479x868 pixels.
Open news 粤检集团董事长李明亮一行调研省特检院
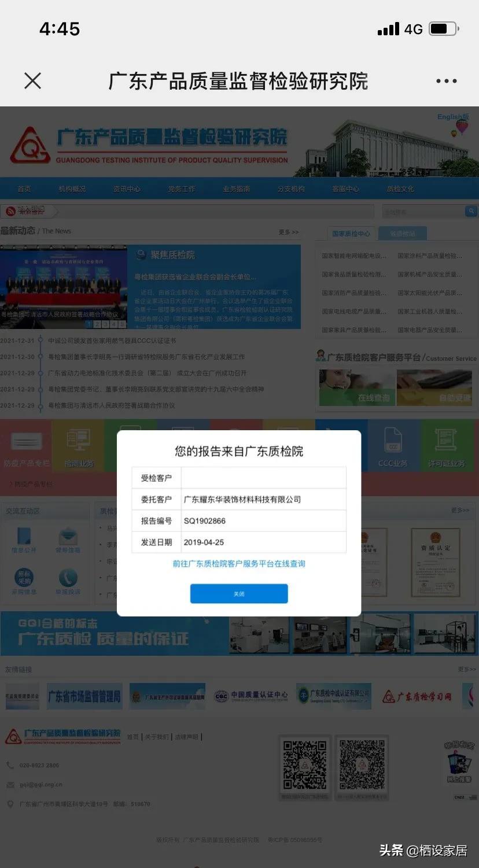(146, 357)
